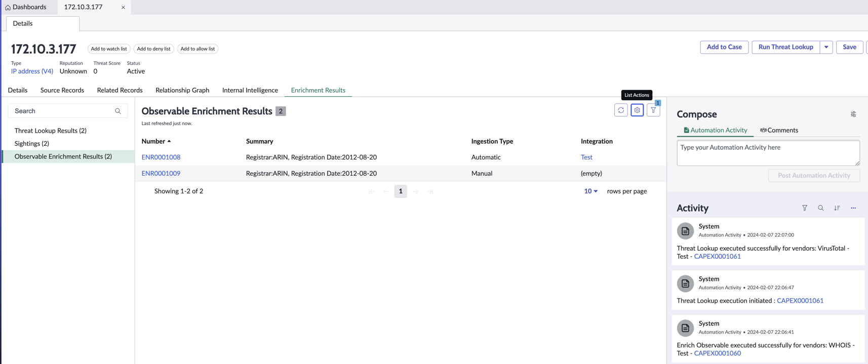Open Relationship Graph tab
This screenshot has width=868, height=364.
(182, 90)
